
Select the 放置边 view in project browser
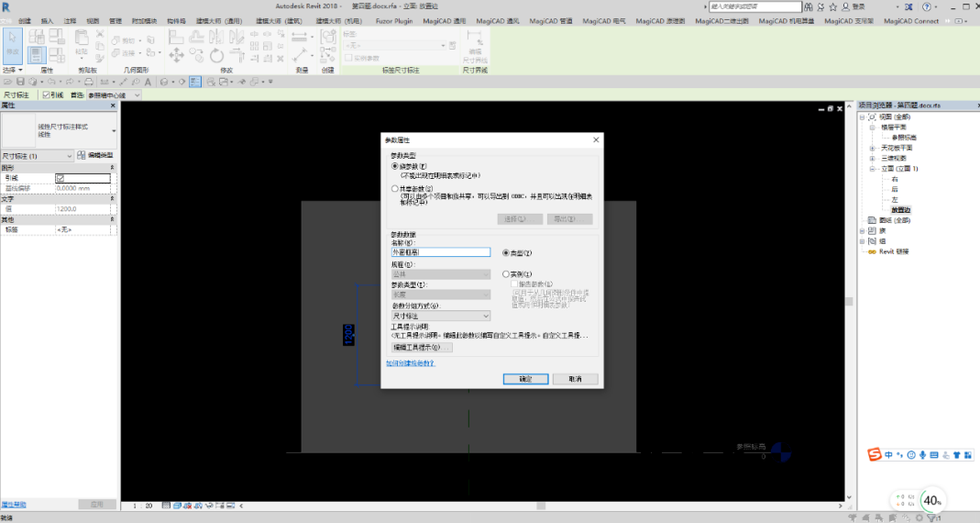click(x=900, y=210)
